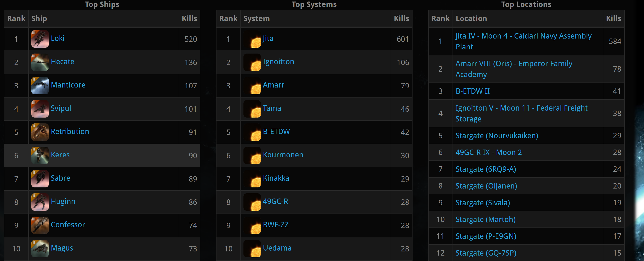This screenshot has height=261, width=644.
Task: Click Loki's kill count 520
Action: click(x=191, y=39)
